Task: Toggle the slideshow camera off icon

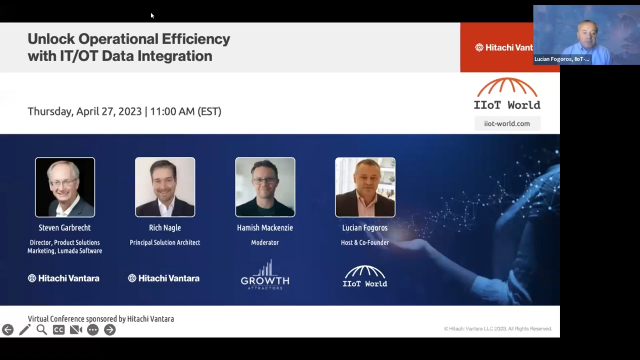Action: (x=76, y=330)
